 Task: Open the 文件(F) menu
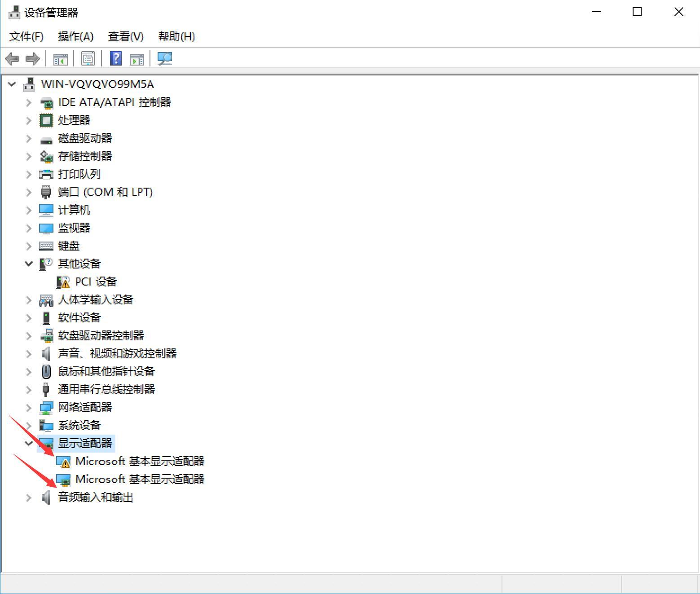[26, 37]
